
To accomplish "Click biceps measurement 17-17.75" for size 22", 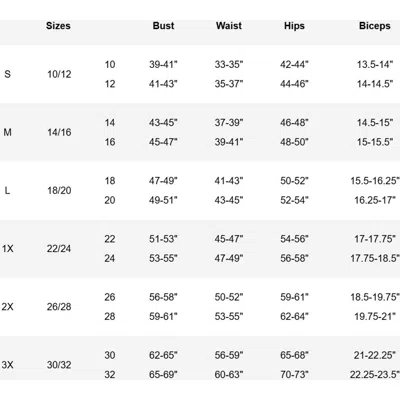I will [375, 239].
